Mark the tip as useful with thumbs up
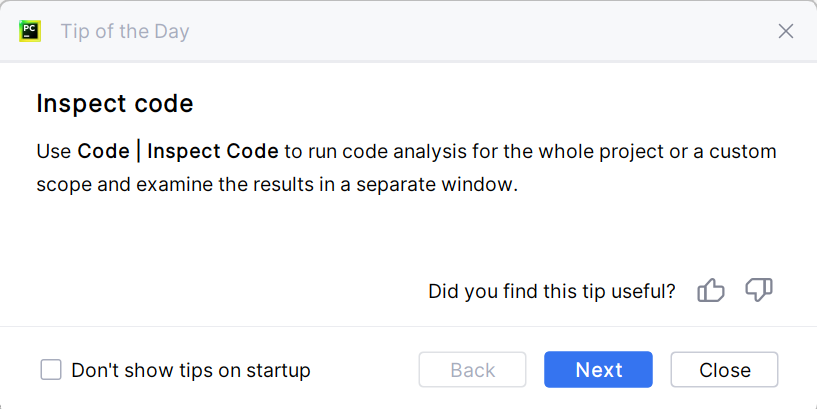The height and width of the screenshot is (409, 817). click(711, 291)
